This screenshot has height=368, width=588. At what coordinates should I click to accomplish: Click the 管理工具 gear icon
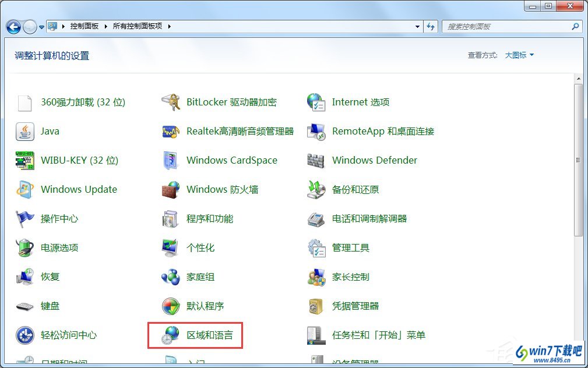pyautogui.click(x=316, y=247)
